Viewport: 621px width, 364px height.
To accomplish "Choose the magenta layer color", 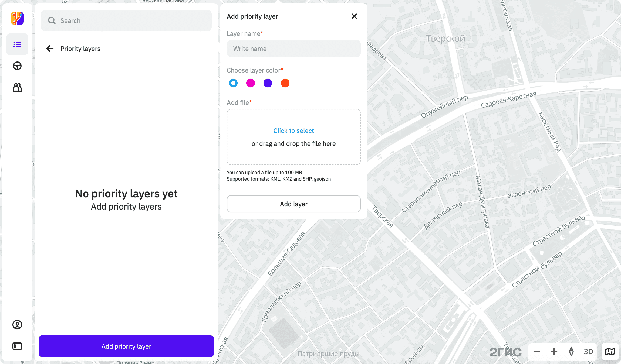I will pos(251,83).
